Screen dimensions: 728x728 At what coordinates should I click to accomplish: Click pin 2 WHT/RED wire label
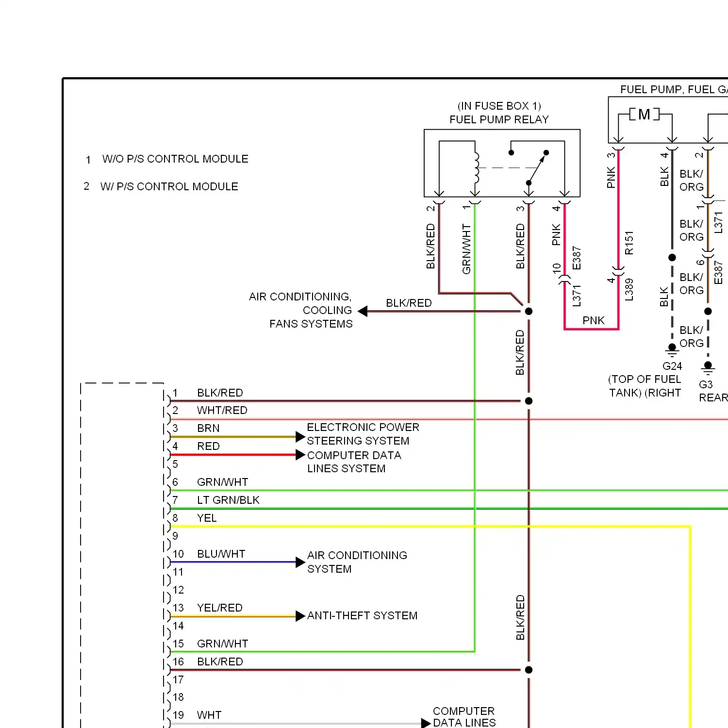click(x=222, y=410)
